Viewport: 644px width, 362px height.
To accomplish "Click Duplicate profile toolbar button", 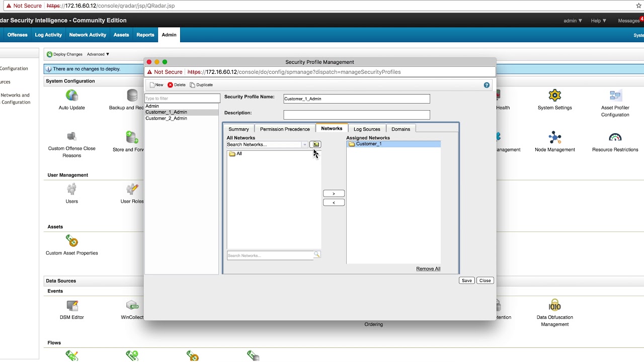I will coord(201,85).
